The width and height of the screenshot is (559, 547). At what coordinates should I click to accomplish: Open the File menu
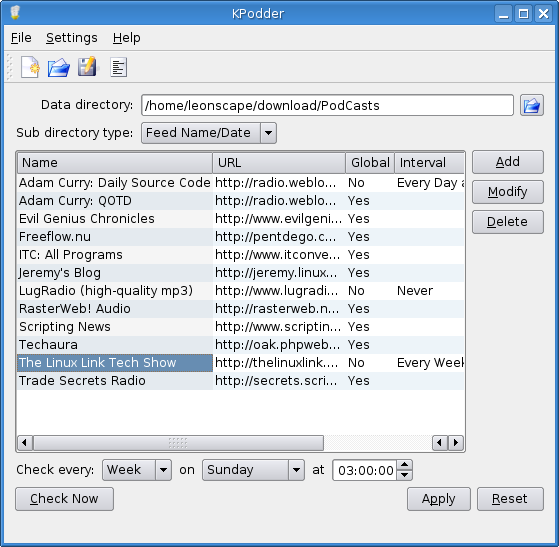pyautogui.click(x=21, y=38)
